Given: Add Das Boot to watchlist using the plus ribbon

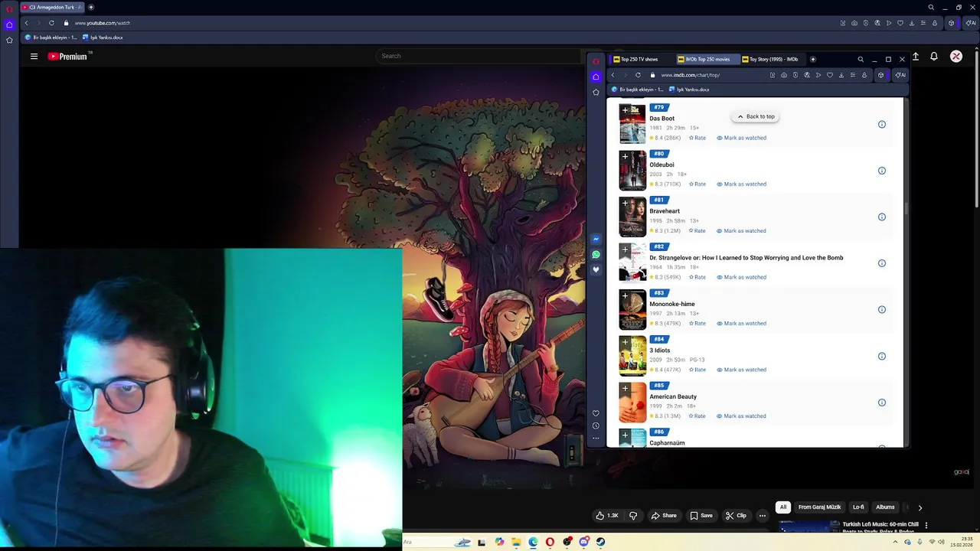Looking at the screenshot, I should pyautogui.click(x=625, y=110).
